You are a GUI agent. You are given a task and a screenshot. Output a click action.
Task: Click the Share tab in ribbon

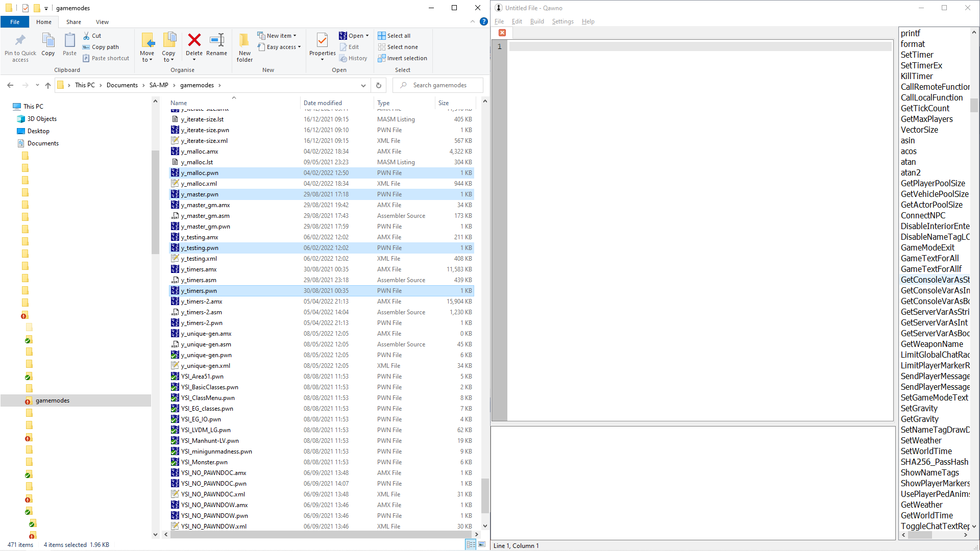click(x=73, y=21)
